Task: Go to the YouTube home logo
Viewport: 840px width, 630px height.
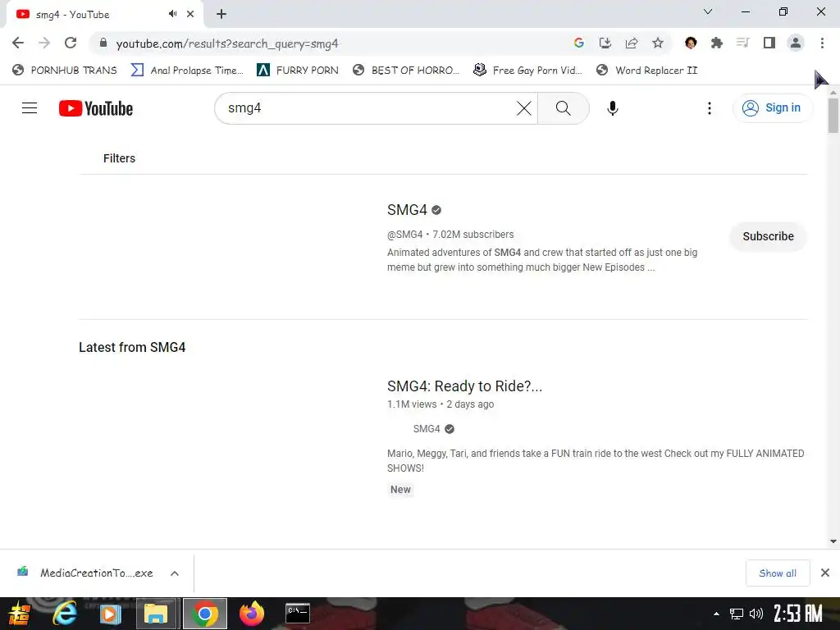Action: click(x=96, y=108)
